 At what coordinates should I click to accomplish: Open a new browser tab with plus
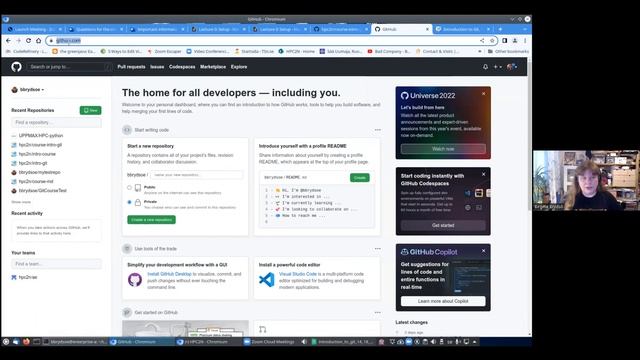pyautogui.click(x=500, y=29)
